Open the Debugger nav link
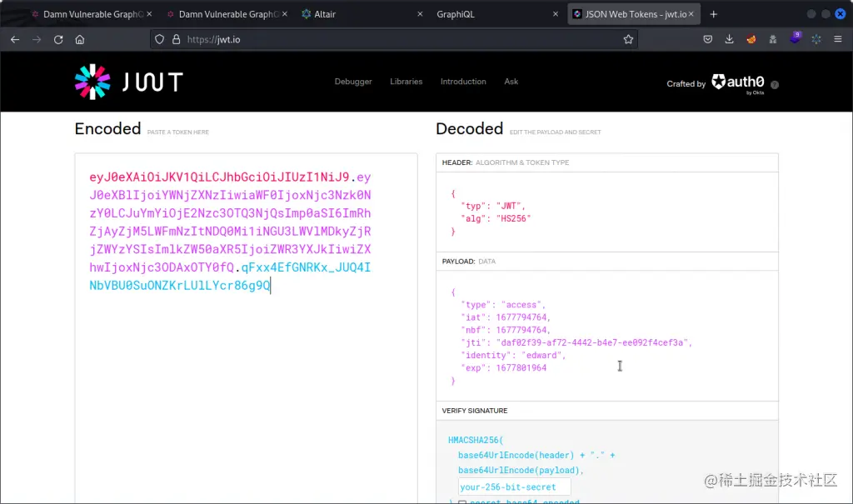This screenshot has width=853, height=504. (x=353, y=82)
